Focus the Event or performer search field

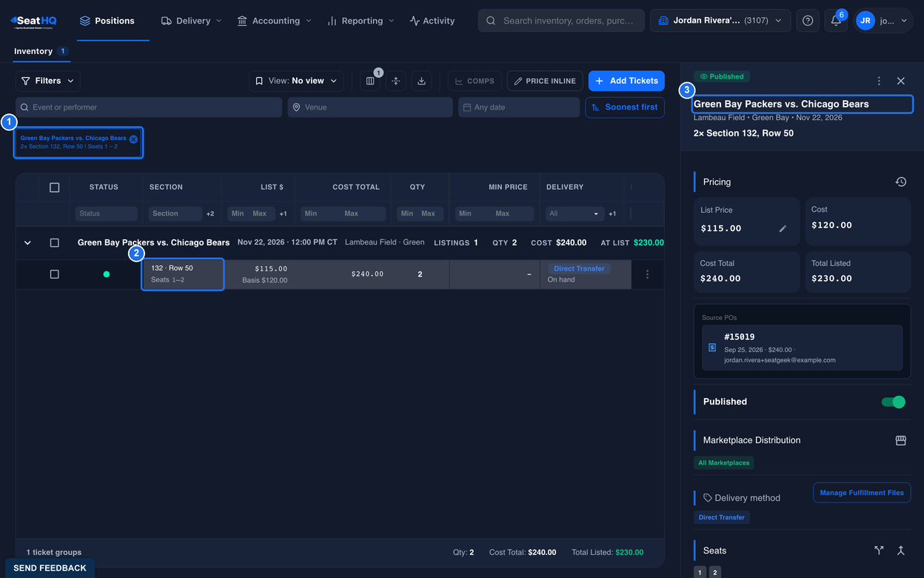(x=149, y=107)
